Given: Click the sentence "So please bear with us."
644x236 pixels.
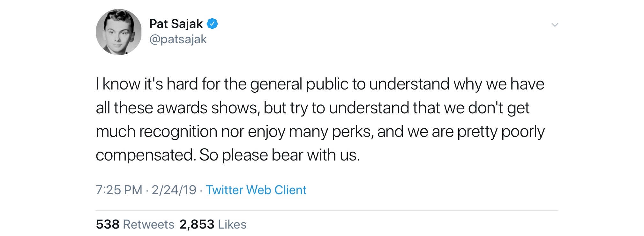Looking at the screenshot, I should point(280,155).
